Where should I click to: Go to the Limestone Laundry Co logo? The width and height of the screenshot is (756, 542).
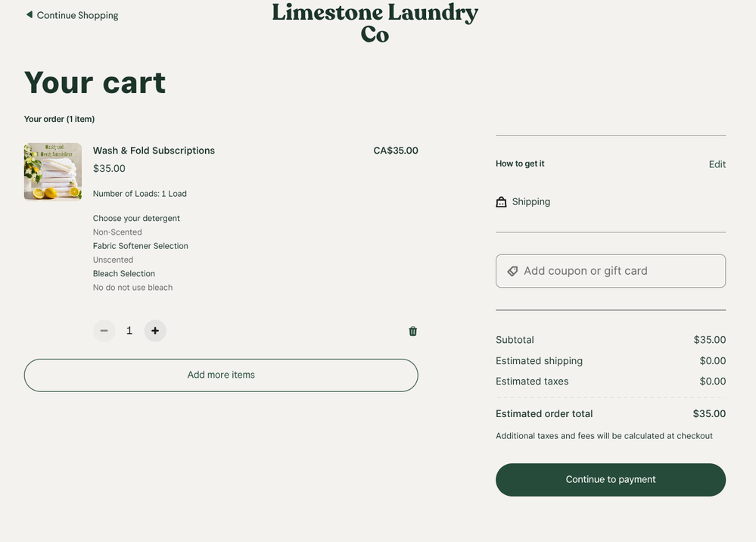pyautogui.click(x=375, y=23)
